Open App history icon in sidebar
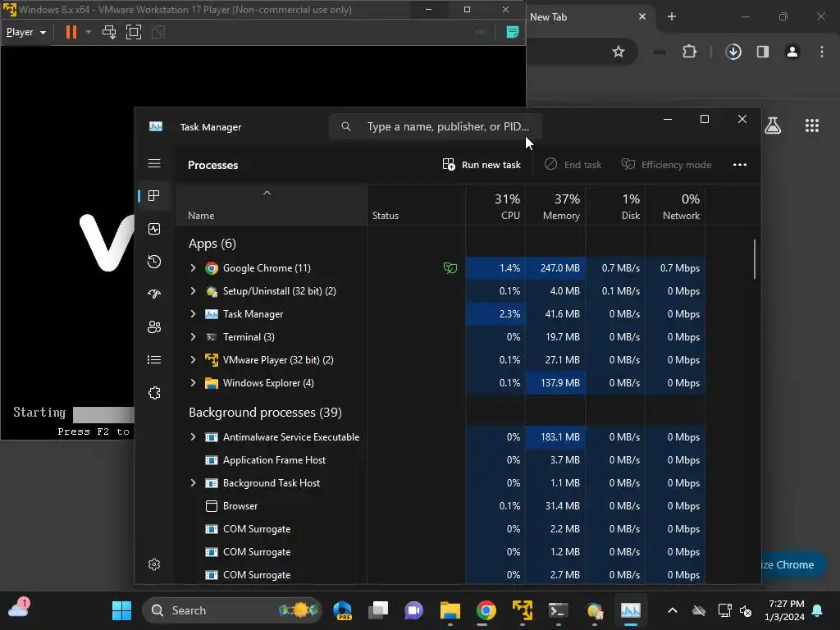Image resolution: width=840 pixels, height=630 pixels. (154, 262)
